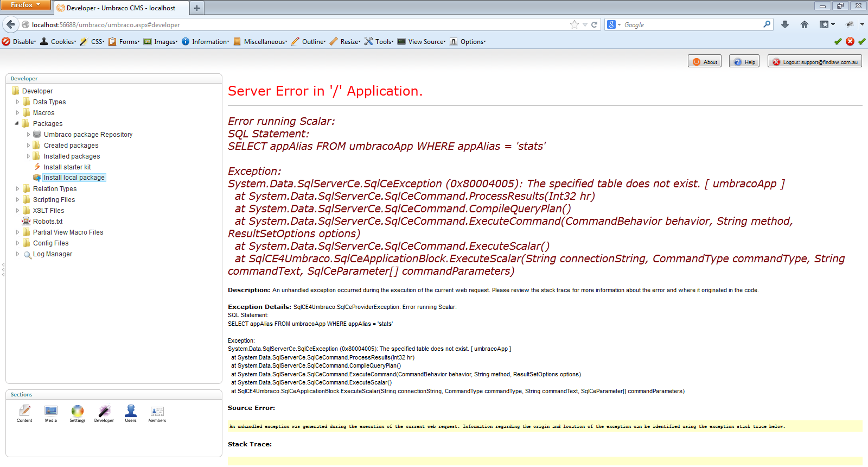Expand the Config Files node
Image resolution: width=868 pixels, height=467 pixels.
(x=17, y=243)
